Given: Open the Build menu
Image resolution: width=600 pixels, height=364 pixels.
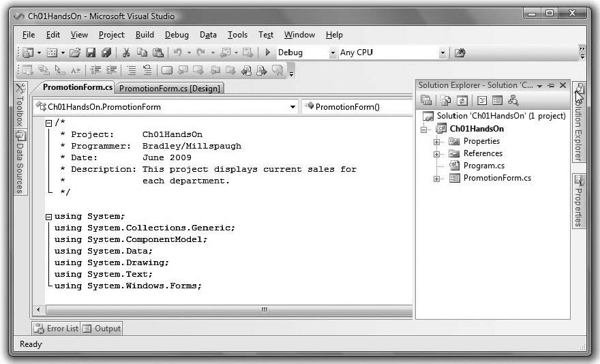Looking at the screenshot, I should click(x=145, y=35).
